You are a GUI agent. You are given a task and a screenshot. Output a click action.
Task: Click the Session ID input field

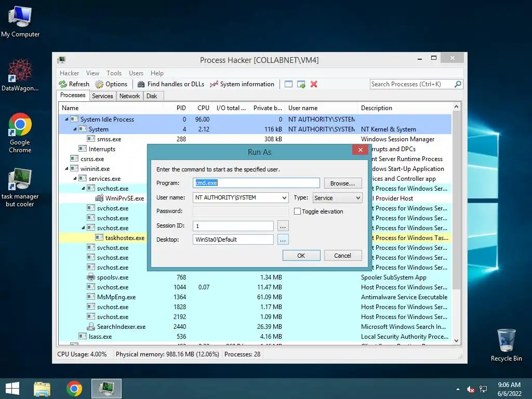233,226
